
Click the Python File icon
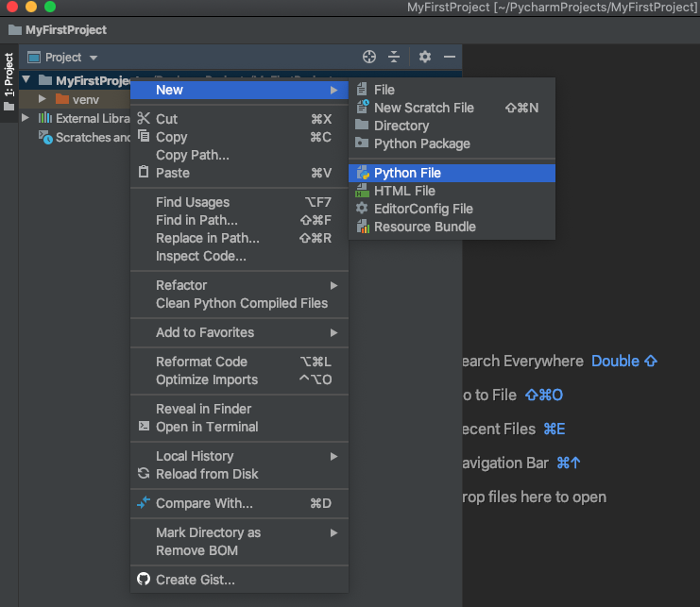coord(363,173)
